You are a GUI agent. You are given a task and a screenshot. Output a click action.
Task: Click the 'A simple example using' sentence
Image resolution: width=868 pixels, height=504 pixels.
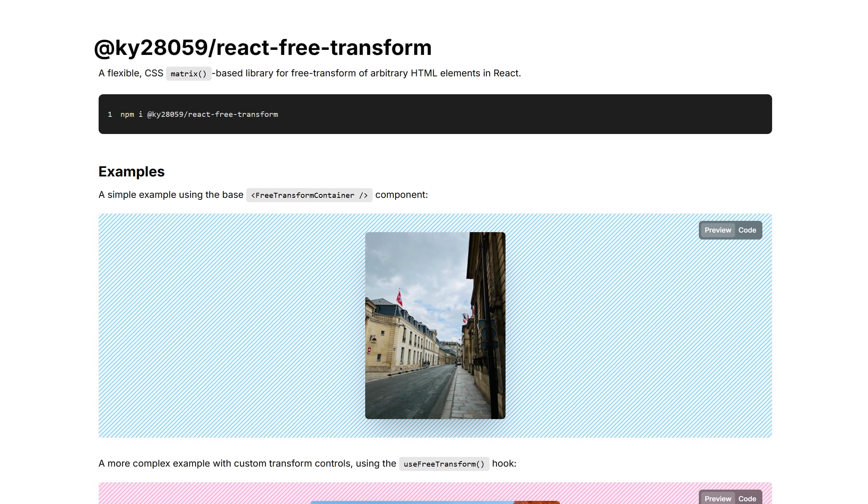(171, 195)
